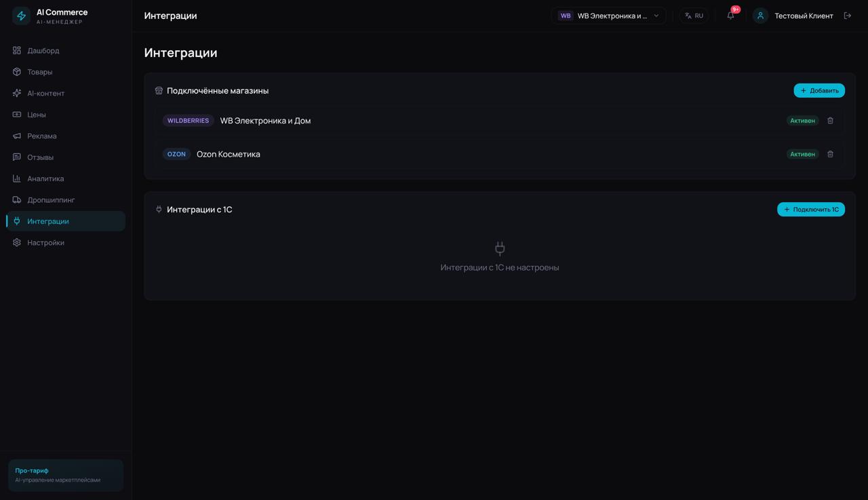
Task: Click the logout icon in header
Action: (847, 16)
